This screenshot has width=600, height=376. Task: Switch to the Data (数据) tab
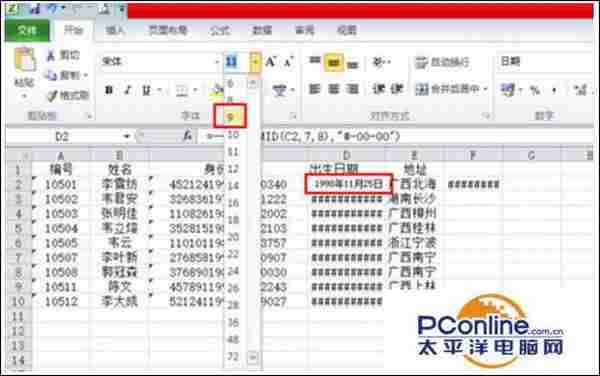coord(262,30)
